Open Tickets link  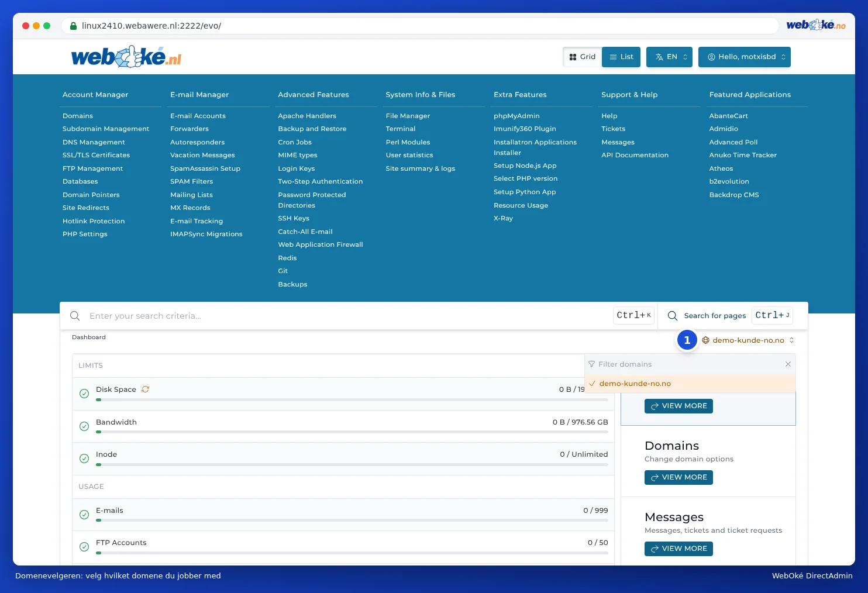[613, 129]
